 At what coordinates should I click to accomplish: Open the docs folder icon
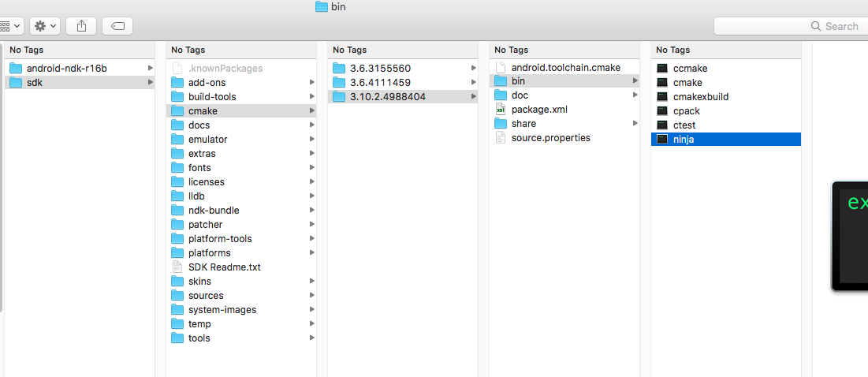(177, 125)
